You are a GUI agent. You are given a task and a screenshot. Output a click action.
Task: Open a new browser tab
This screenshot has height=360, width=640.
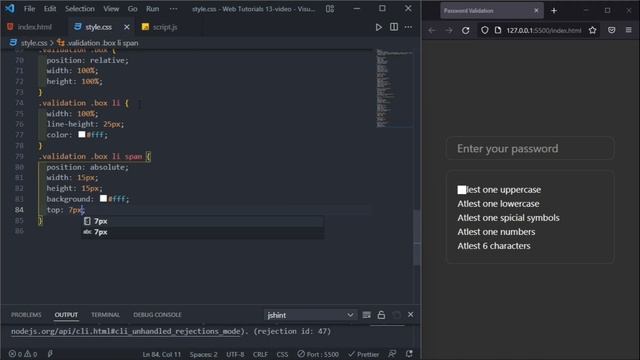coord(554,11)
